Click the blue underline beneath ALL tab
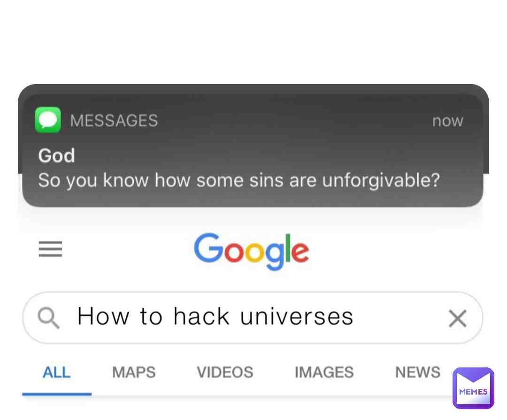Image resolution: width=507 pixels, height=420 pixels. tap(57, 394)
